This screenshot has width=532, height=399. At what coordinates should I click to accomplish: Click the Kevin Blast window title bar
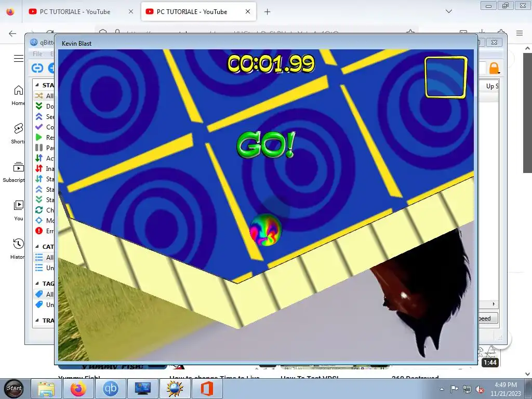(266, 43)
